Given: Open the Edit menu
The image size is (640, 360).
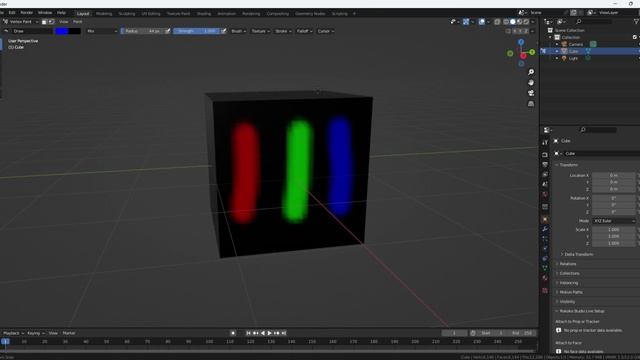Looking at the screenshot, I should (x=12, y=13).
